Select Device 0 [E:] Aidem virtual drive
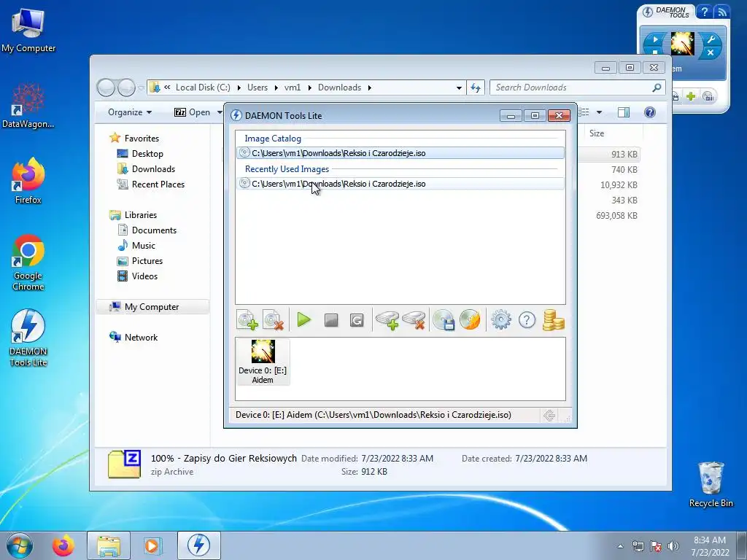747x560 pixels. click(x=263, y=362)
